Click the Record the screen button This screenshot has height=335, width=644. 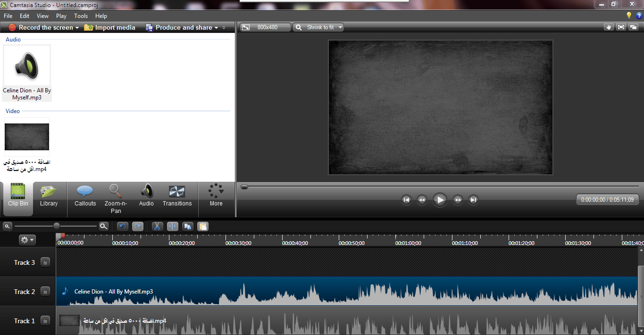click(x=44, y=28)
